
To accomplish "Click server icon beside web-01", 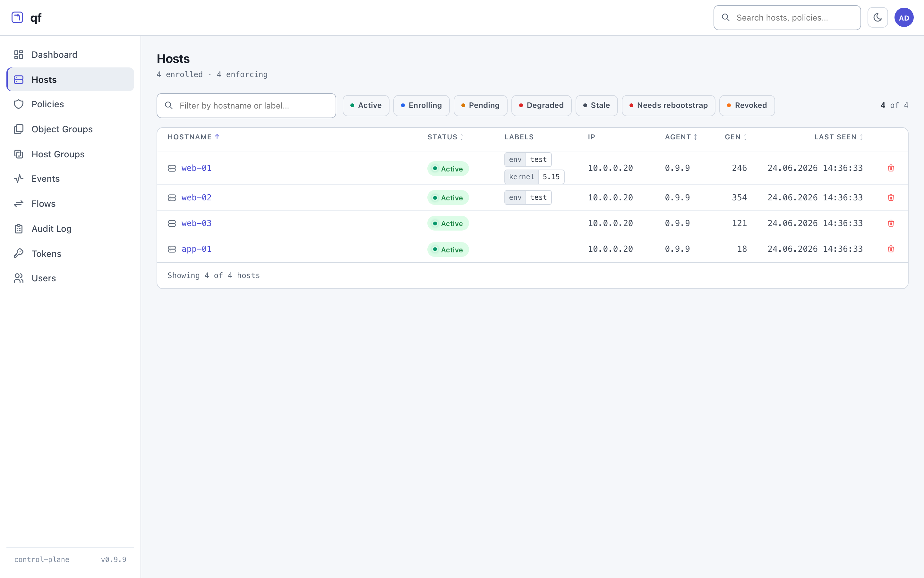I will point(172,168).
